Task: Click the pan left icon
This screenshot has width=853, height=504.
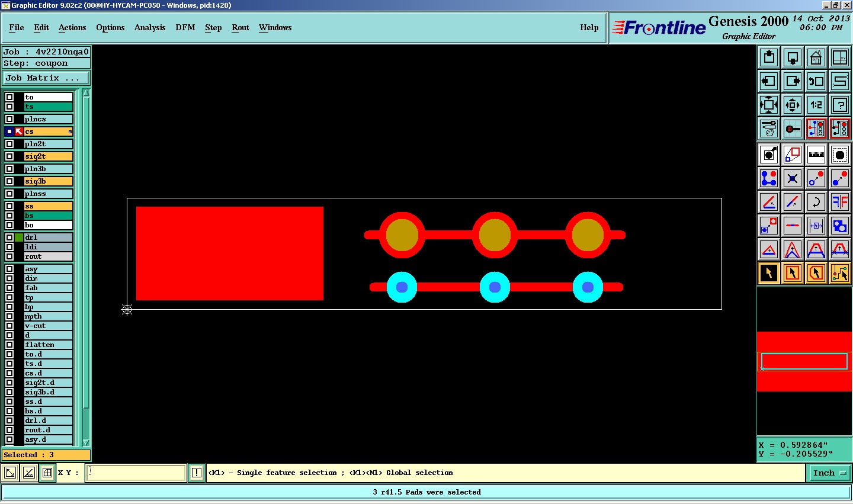Action: pyautogui.click(x=769, y=81)
